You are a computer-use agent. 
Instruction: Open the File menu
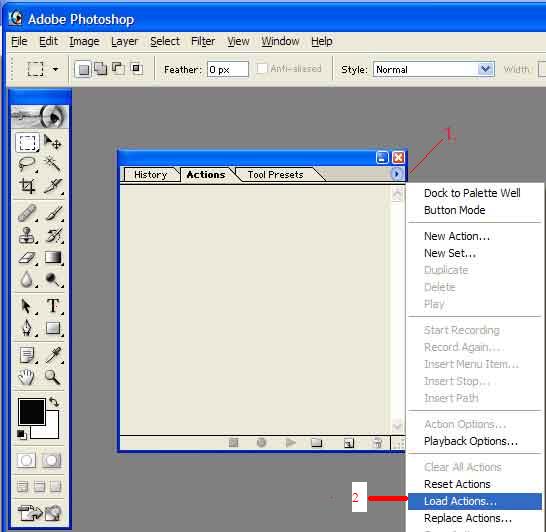pos(19,41)
